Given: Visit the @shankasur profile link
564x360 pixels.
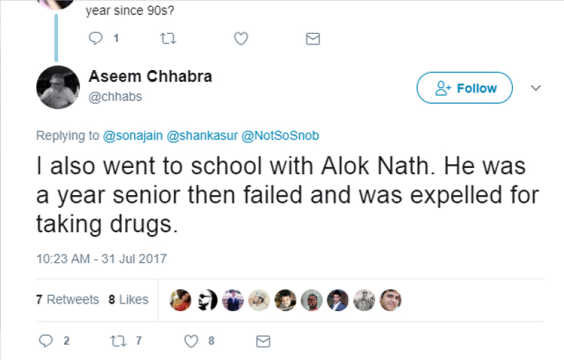Looking at the screenshot, I should coord(202,136).
